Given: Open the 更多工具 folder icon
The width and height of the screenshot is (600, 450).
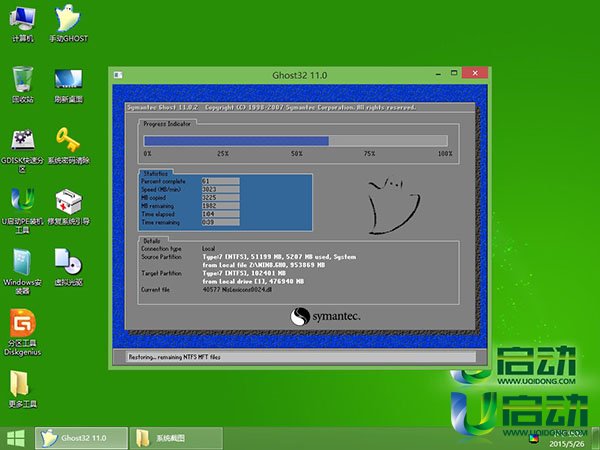Looking at the screenshot, I should [x=23, y=389].
